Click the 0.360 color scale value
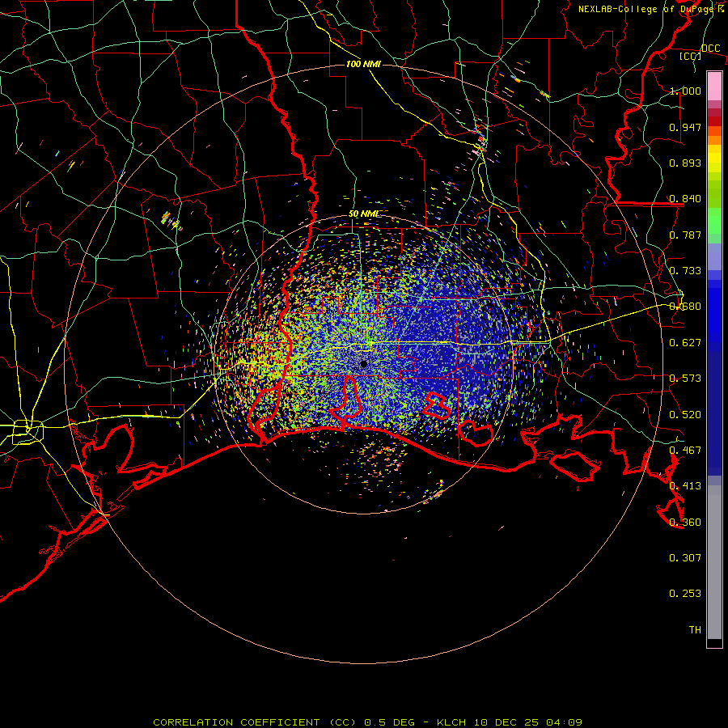This screenshot has width=728, height=728. (x=685, y=523)
